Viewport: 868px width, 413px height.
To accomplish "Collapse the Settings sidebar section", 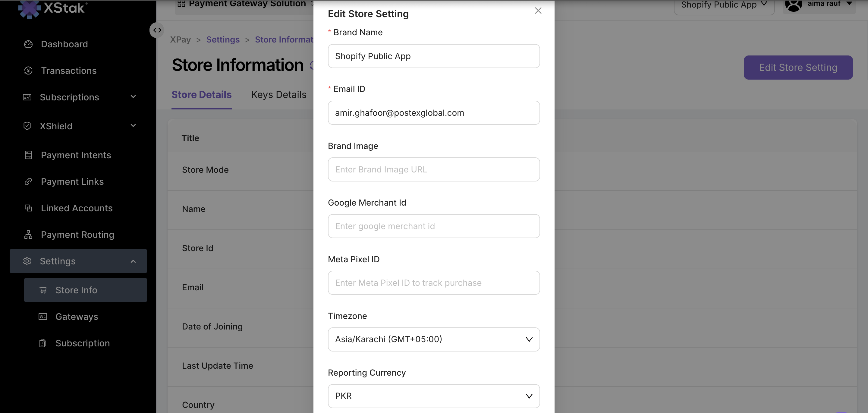I will (x=133, y=261).
